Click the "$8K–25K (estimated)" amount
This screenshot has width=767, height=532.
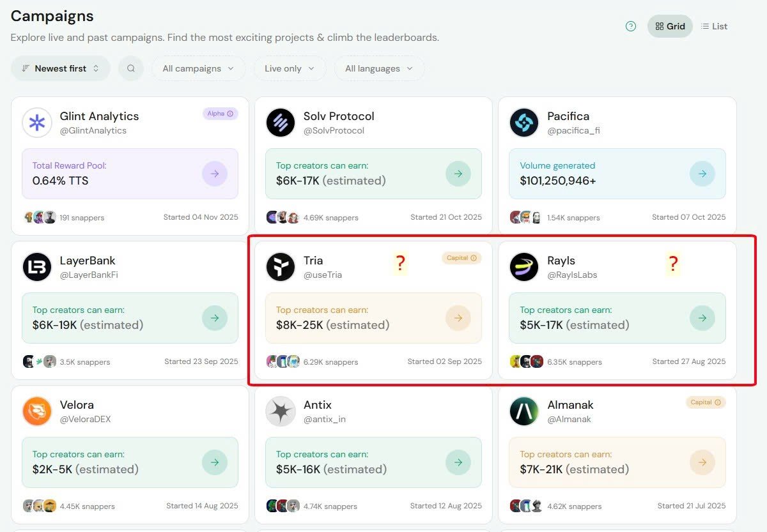(x=332, y=325)
